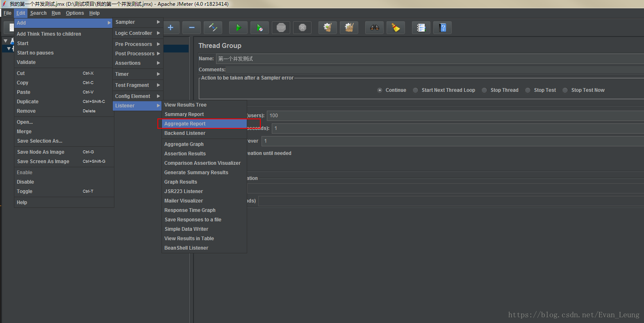Select the Continue radio button

pyautogui.click(x=380, y=90)
